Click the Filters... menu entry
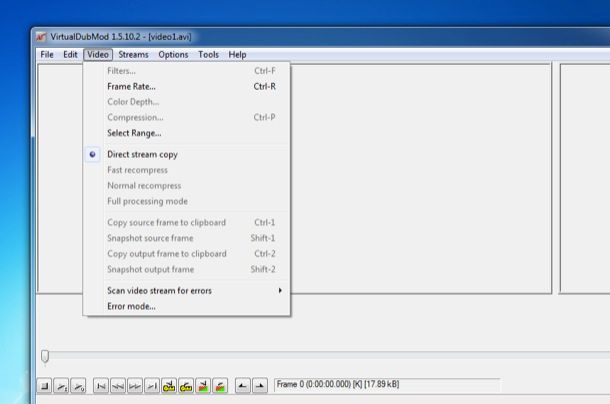This screenshot has height=404, width=610. 188,71
